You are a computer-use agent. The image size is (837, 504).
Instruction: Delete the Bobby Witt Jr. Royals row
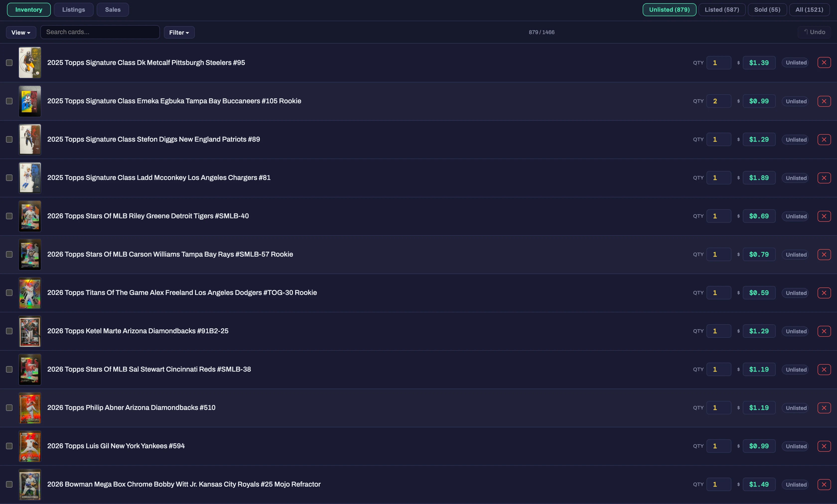point(824,485)
